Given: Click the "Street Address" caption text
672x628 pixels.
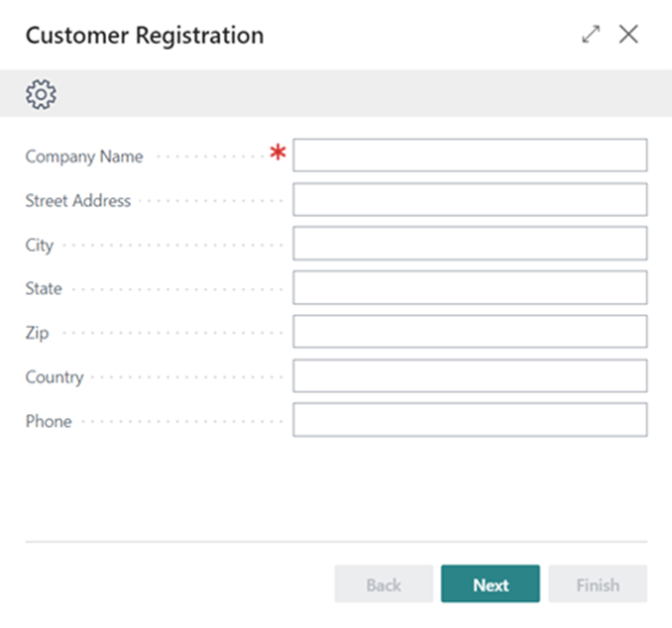Looking at the screenshot, I should (78, 200).
